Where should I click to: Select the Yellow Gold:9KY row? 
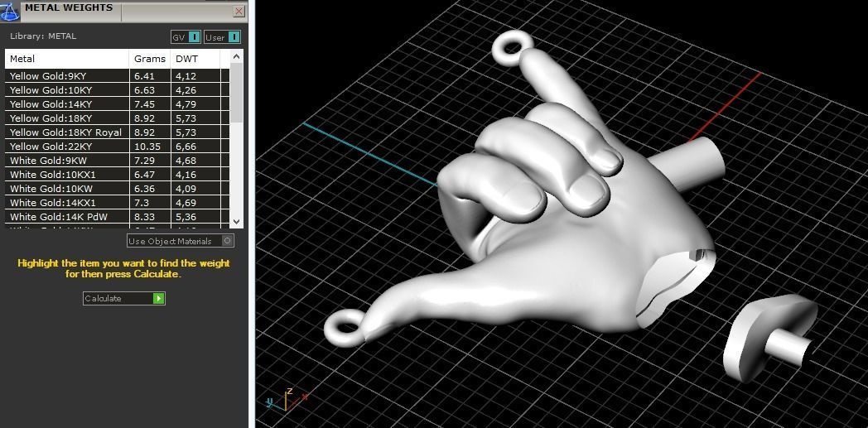tap(117, 76)
